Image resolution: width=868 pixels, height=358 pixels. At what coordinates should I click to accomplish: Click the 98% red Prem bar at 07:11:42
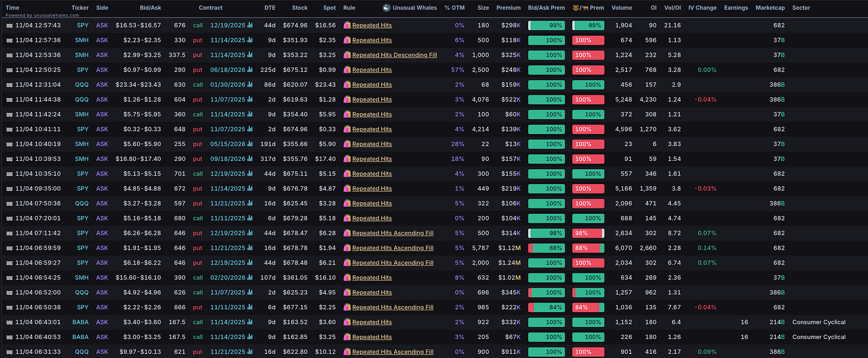588,233
